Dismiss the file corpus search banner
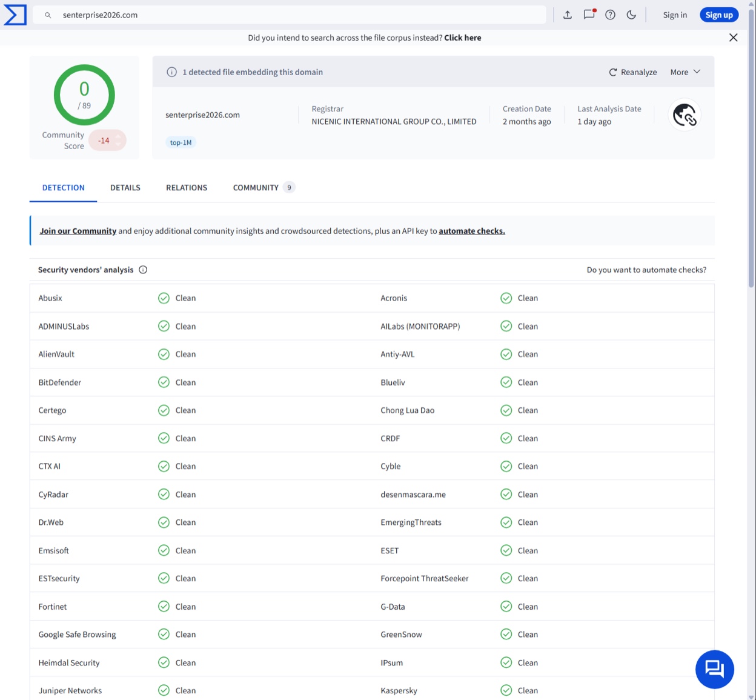Viewport: 756px width, 700px height. coord(733,38)
